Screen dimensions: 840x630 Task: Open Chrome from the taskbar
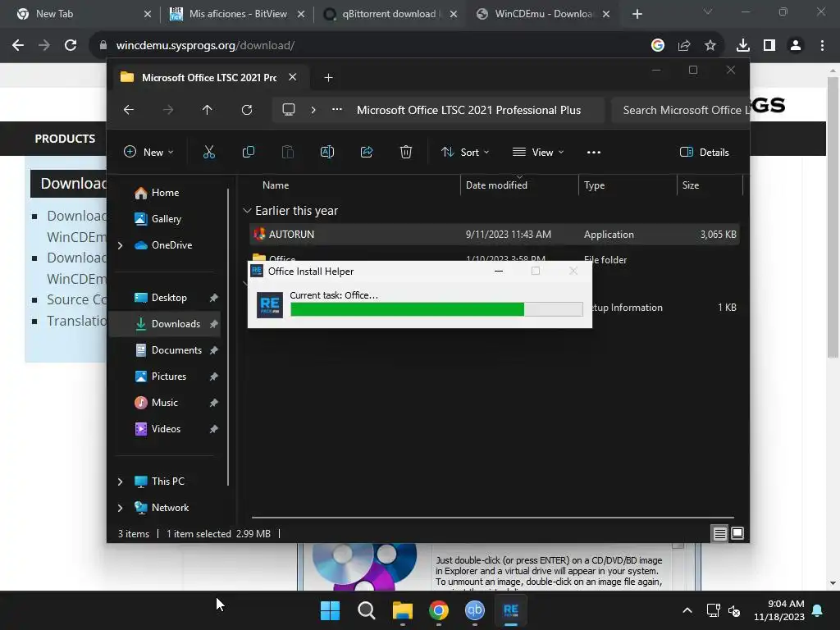439,610
